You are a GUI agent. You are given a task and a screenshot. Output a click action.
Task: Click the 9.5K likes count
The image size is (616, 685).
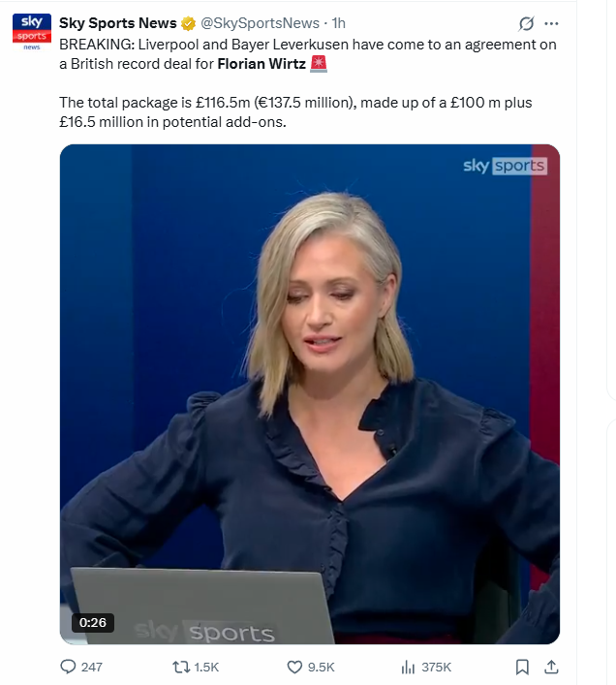(321, 668)
